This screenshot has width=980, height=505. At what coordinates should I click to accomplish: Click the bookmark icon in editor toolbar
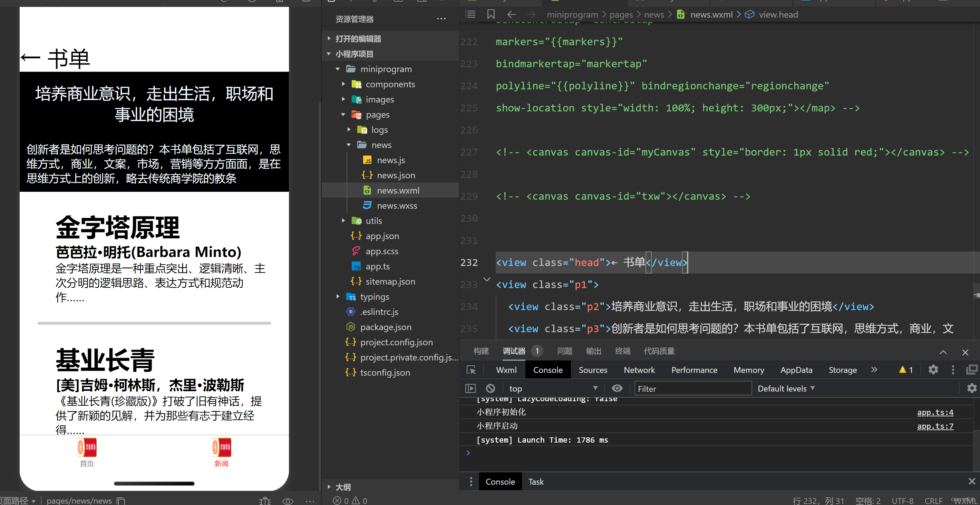click(491, 14)
